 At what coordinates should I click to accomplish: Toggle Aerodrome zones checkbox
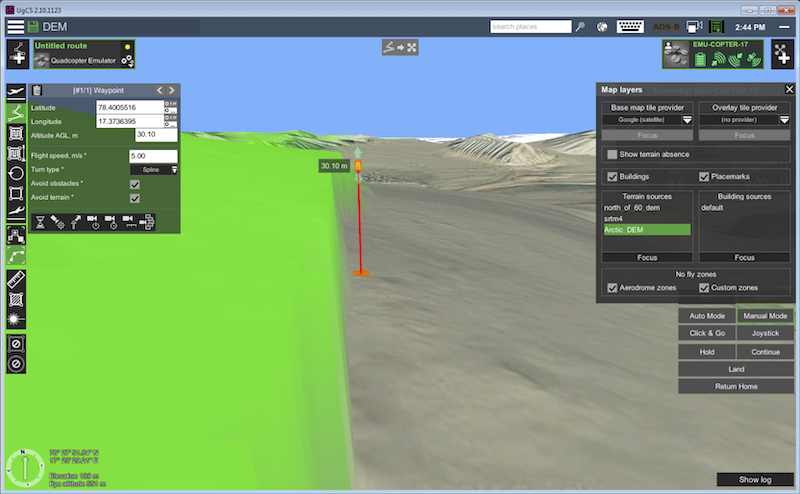click(612, 288)
